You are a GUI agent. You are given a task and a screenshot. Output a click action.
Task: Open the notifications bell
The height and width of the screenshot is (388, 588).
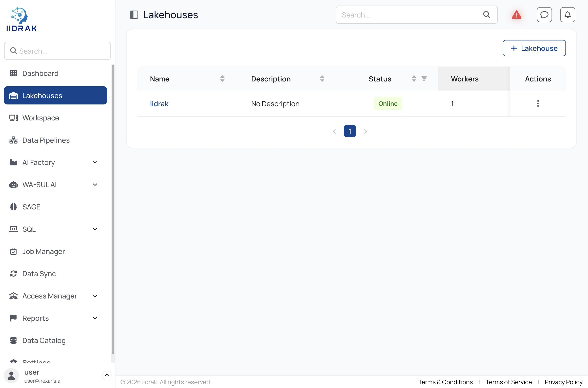tap(567, 15)
